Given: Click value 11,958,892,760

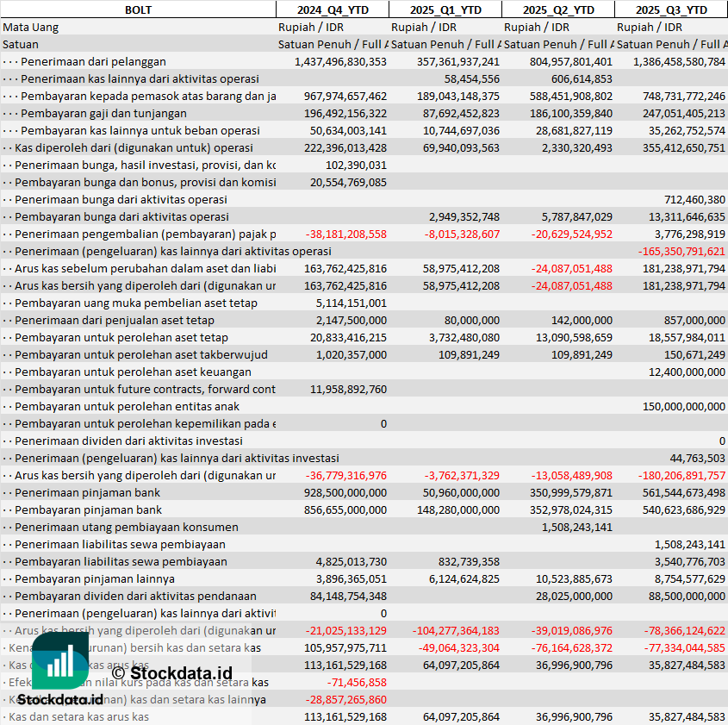Looking at the screenshot, I should (x=348, y=389).
